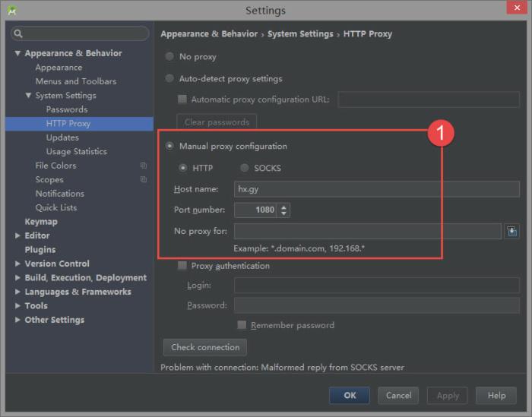Image resolution: width=532 pixels, height=417 pixels.
Task: Click the Android Studio icon in title bar
Action: 11,11
